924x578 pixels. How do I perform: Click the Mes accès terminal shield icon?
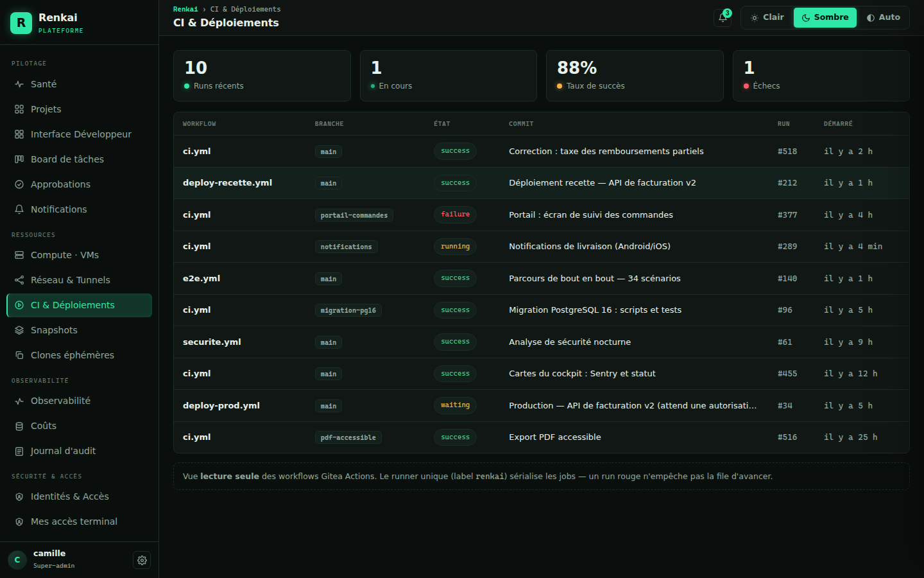(19, 521)
